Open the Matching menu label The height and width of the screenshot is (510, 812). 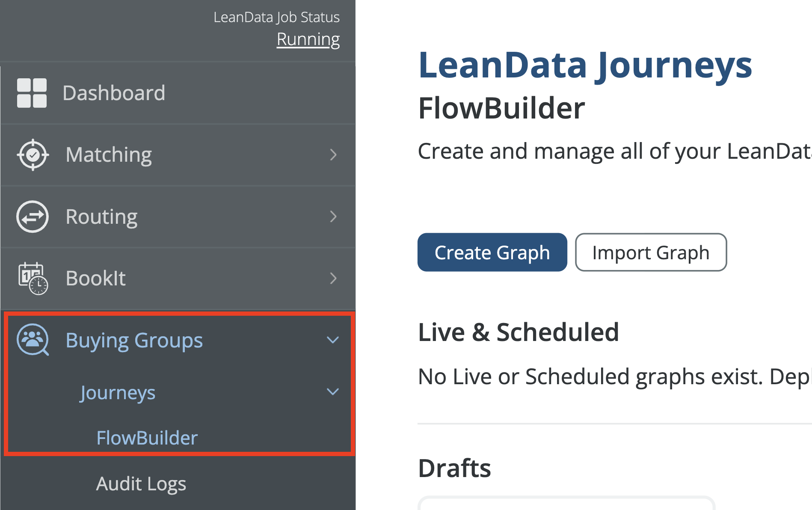click(x=109, y=154)
